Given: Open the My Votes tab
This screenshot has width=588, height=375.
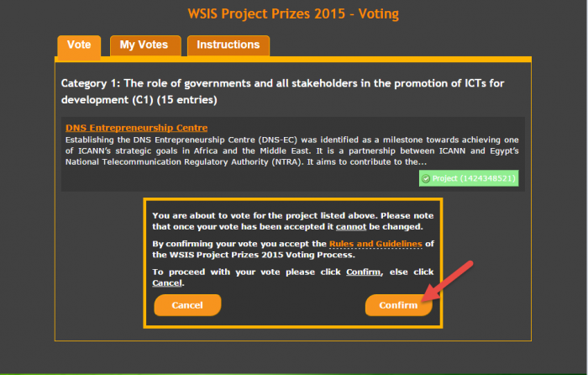Looking at the screenshot, I should tap(144, 45).
